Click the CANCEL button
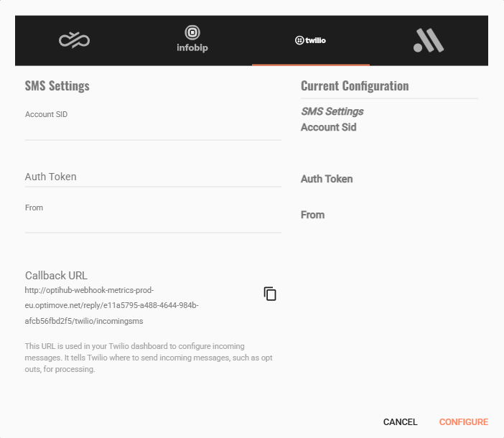Viewport: 504px width, 438px height. 400,422
